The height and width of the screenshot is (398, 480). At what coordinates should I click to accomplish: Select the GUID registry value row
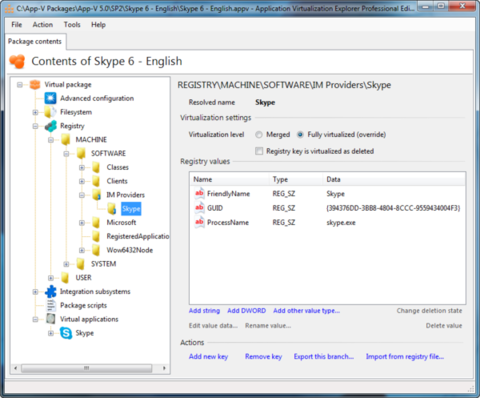[327, 208]
